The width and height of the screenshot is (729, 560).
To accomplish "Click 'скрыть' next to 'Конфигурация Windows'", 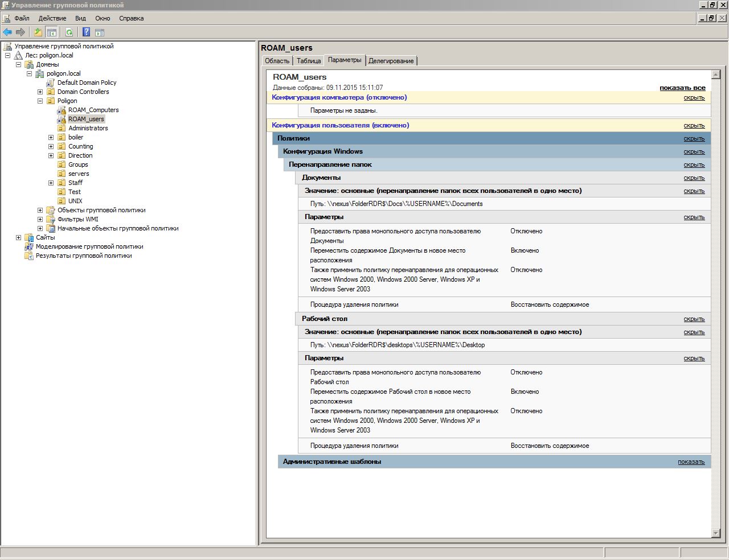I will pos(694,152).
